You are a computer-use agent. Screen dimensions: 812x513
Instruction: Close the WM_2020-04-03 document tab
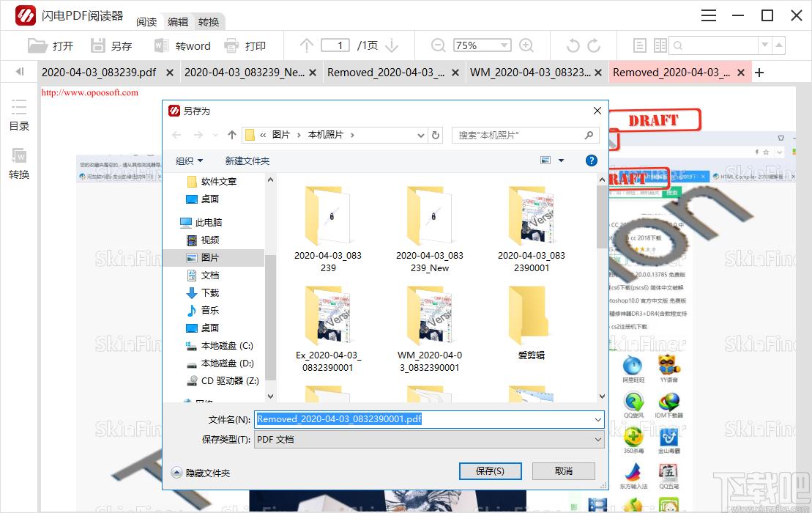click(x=598, y=73)
